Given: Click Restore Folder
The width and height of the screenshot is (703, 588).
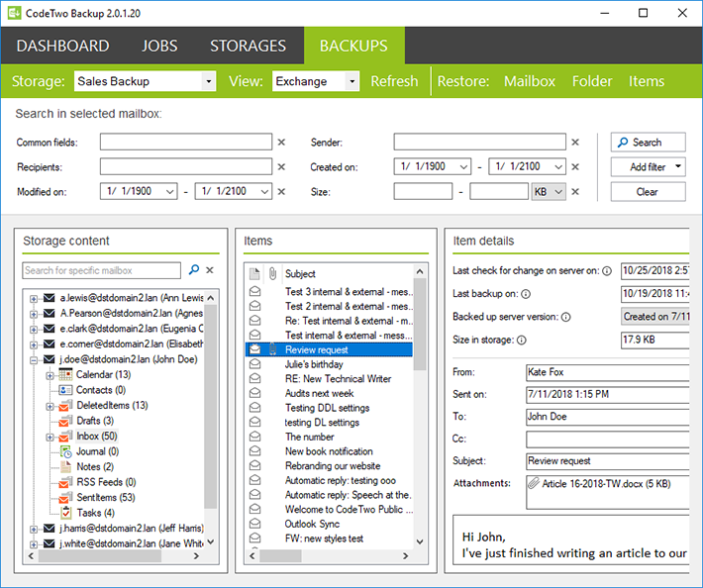Looking at the screenshot, I should (592, 81).
